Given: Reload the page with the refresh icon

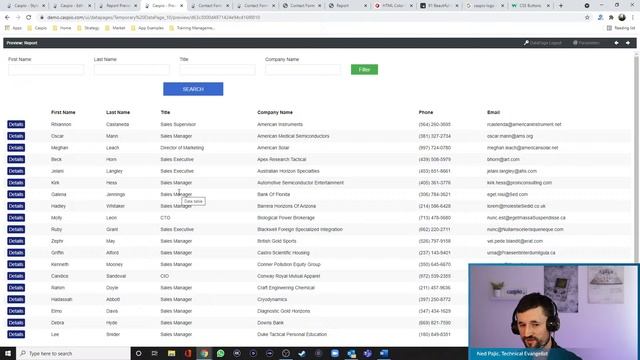Looking at the screenshot, I should tap(29, 18).
